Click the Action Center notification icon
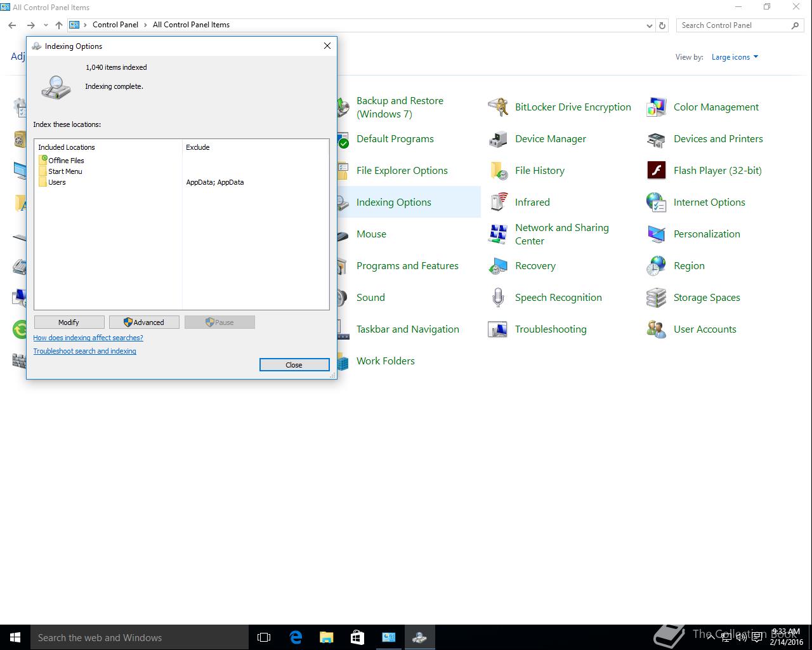This screenshot has width=812, height=650. point(757,638)
